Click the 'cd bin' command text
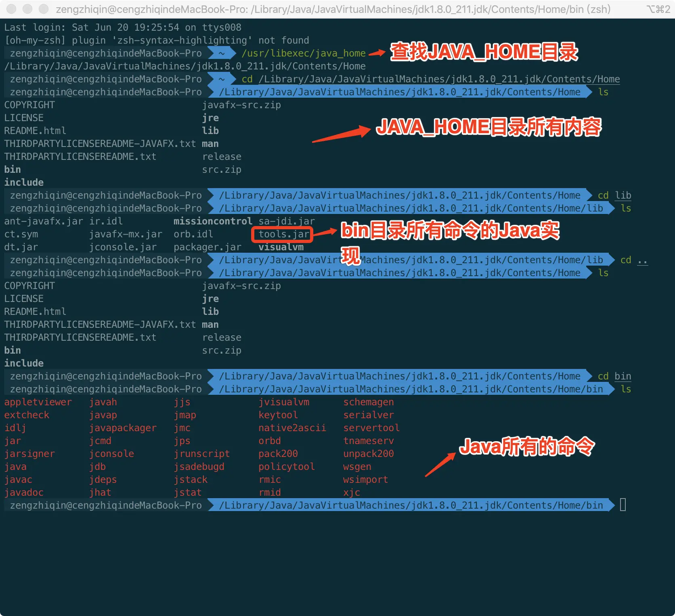The height and width of the screenshot is (616, 675). [x=614, y=376]
